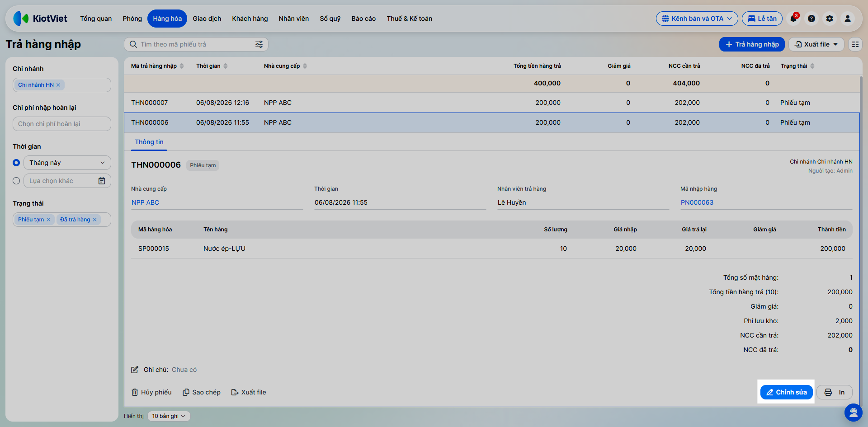Focus the Tìm theo mã phiếu trả search field
The width and height of the screenshot is (868, 427).
click(196, 44)
